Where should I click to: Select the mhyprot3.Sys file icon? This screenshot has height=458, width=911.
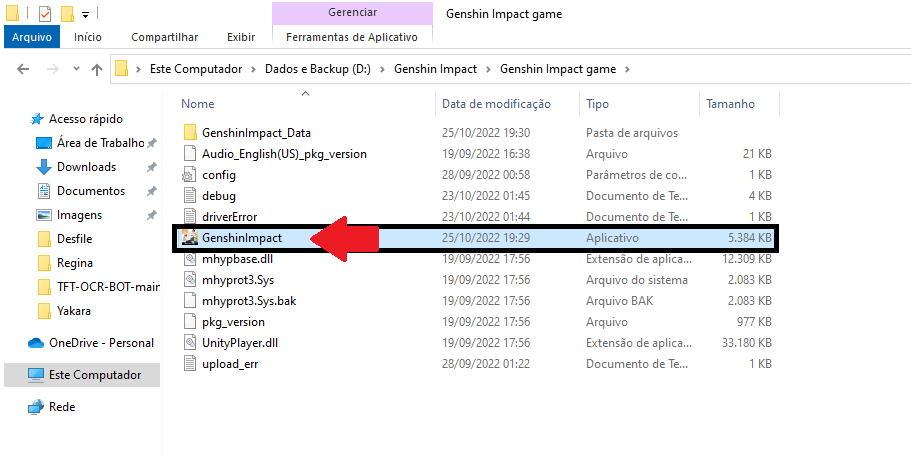pos(190,280)
